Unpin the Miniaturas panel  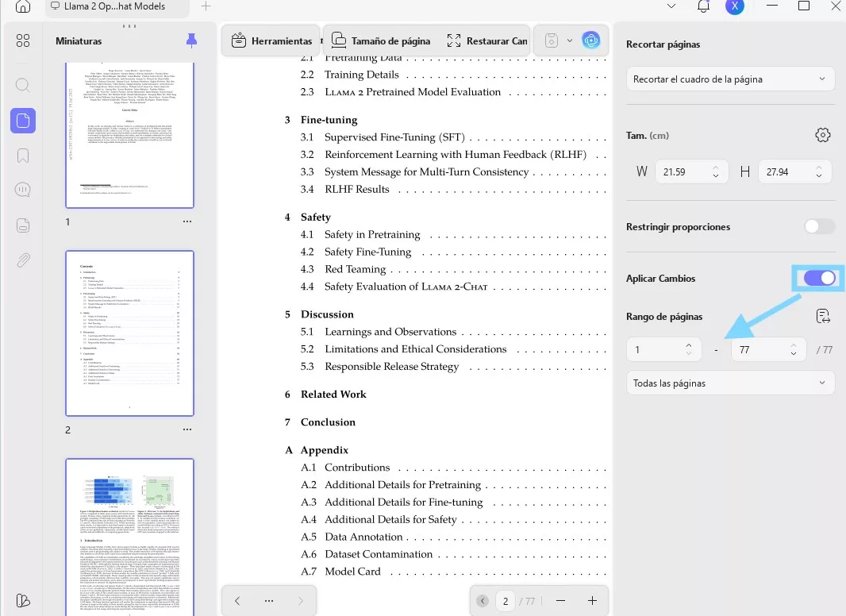[191, 40]
